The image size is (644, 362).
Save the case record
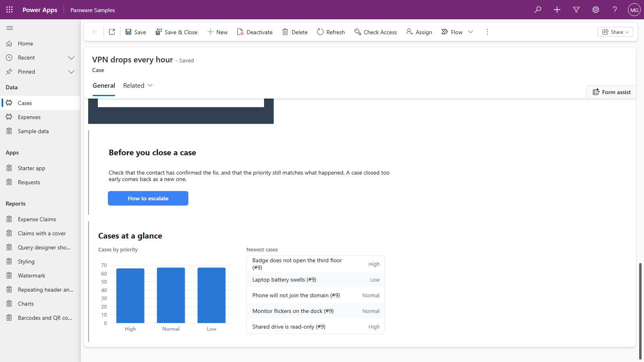(x=136, y=32)
